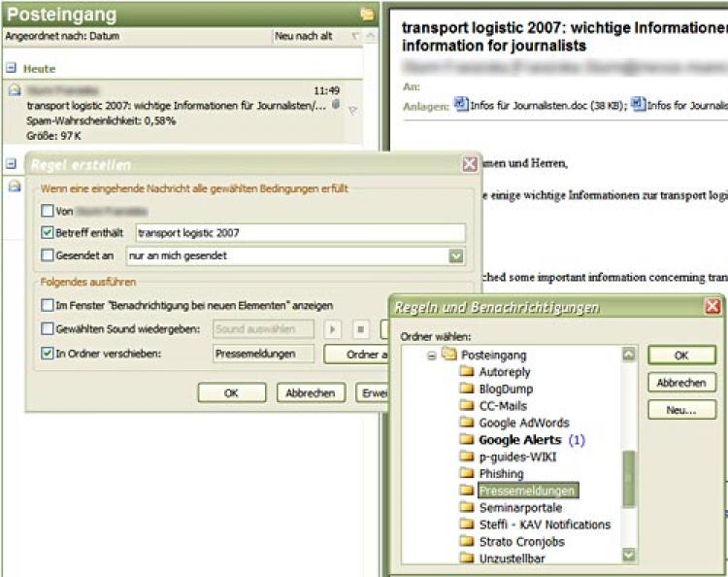728x577 pixels.
Task: Click the follow-up flag on the transport logistic email
Action: [352, 110]
